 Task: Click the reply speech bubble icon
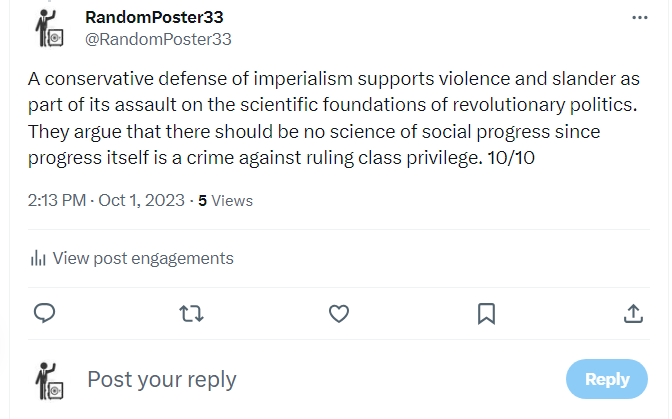pyautogui.click(x=44, y=314)
